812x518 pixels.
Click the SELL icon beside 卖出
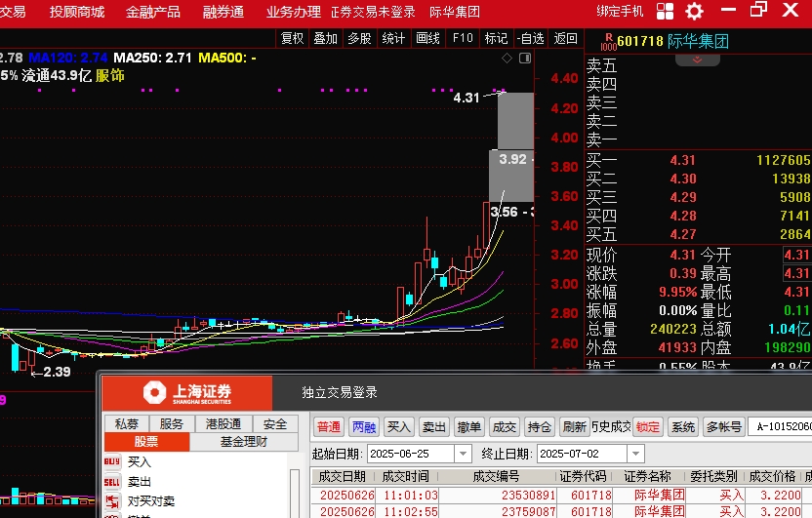(112, 482)
